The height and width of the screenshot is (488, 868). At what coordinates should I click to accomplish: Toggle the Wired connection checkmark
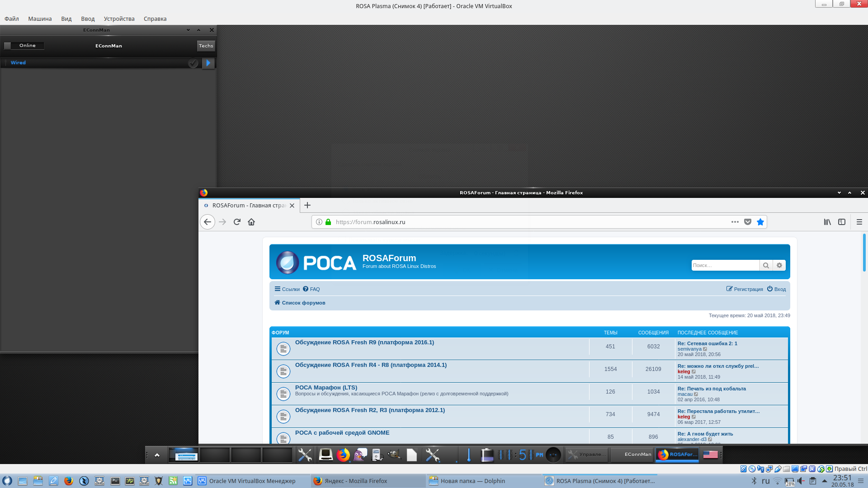point(193,63)
